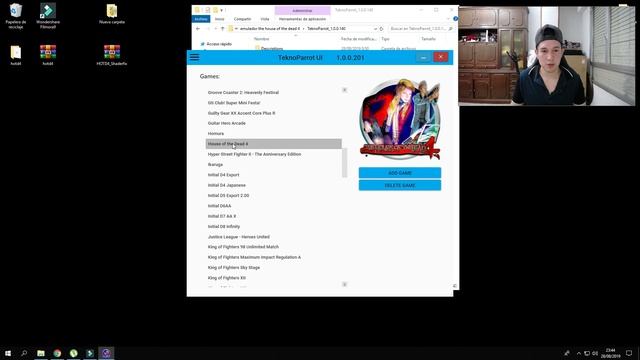
Task: Click the volume icon in tray
Action: click(595, 353)
